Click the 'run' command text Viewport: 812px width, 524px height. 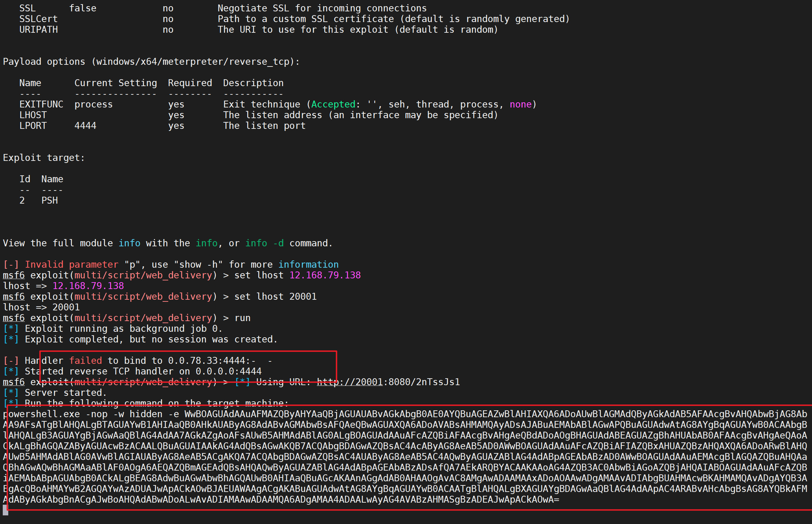[242, 318]
